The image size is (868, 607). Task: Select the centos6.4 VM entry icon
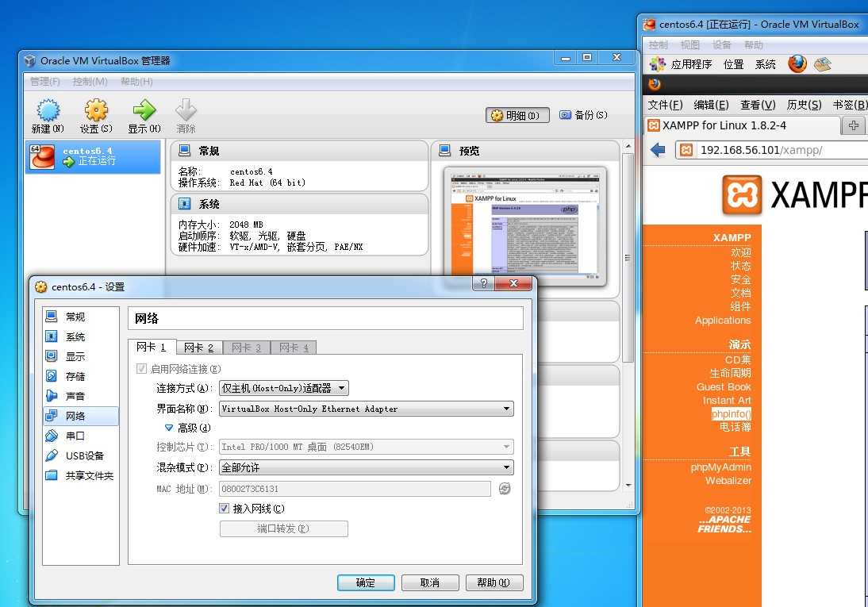[x=43, y=157]
